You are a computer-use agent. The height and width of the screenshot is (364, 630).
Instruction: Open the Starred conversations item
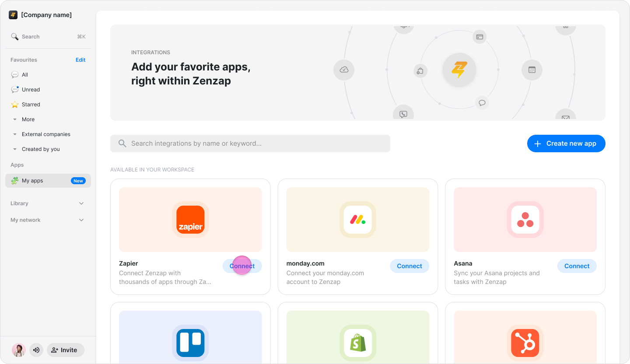click(48, 105)
